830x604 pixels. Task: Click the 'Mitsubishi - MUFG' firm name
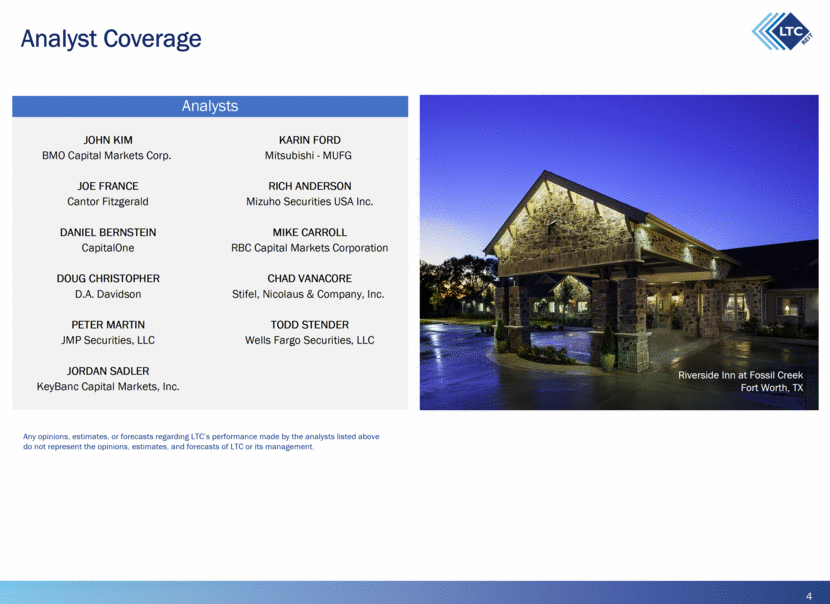point(308,156)
